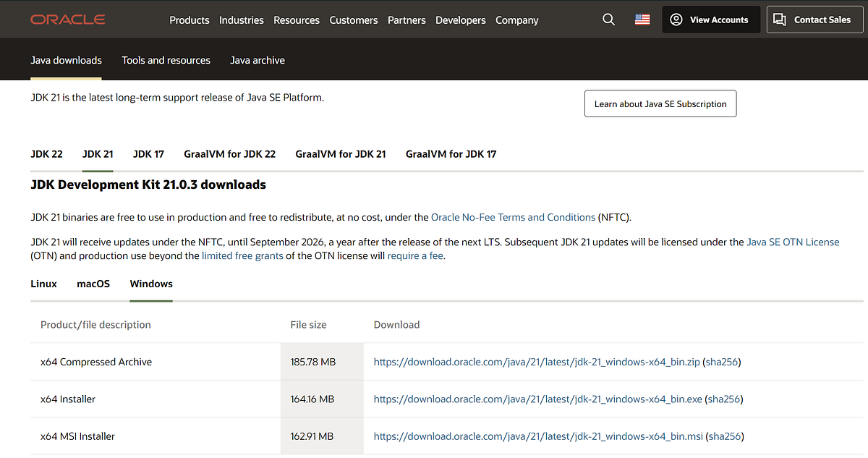This screenshot has height=458, width=868.
Task: Open sha256 link for the zip archive
Action: tap(722, 362)
